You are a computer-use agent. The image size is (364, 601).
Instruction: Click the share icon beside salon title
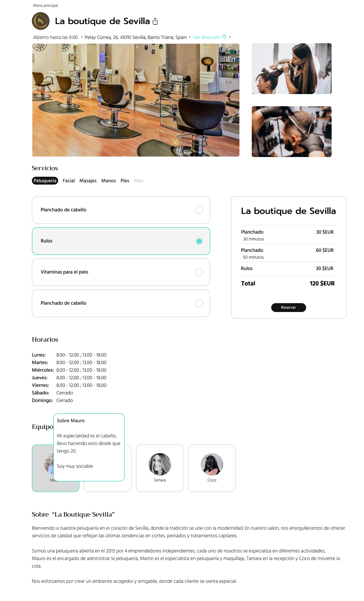click(155, 21)
